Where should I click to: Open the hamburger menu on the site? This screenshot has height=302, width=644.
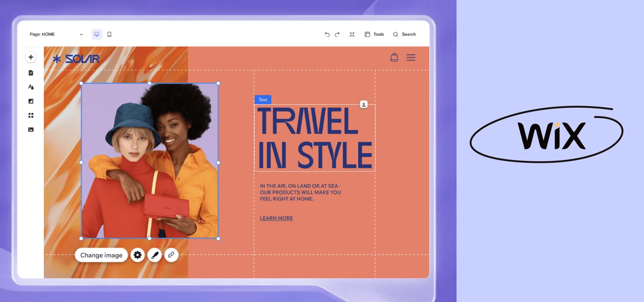(411, 58)
